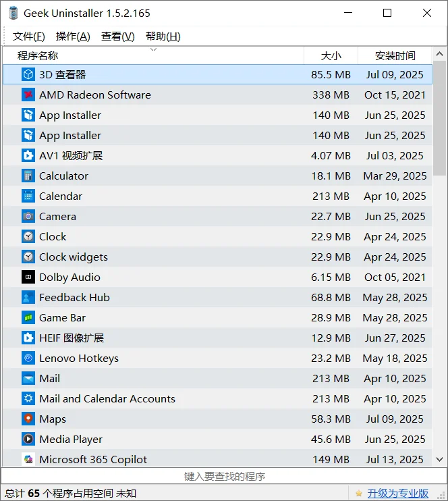Click the 12.9 MB size value
This screenshot has width=448, height=501.
click(331, 338)
